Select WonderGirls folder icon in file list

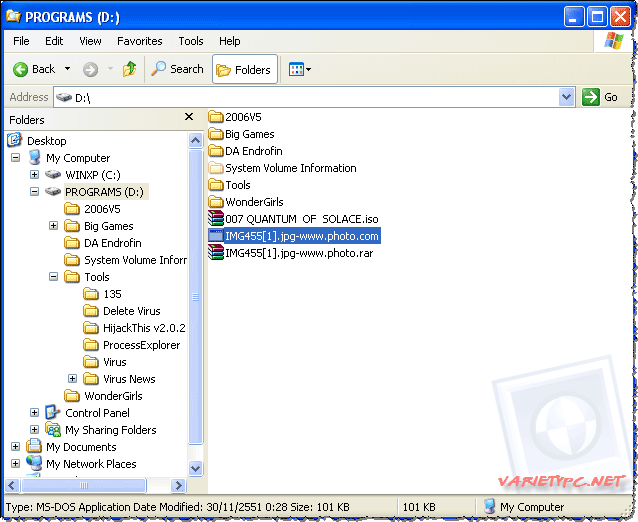coord(216,202)
